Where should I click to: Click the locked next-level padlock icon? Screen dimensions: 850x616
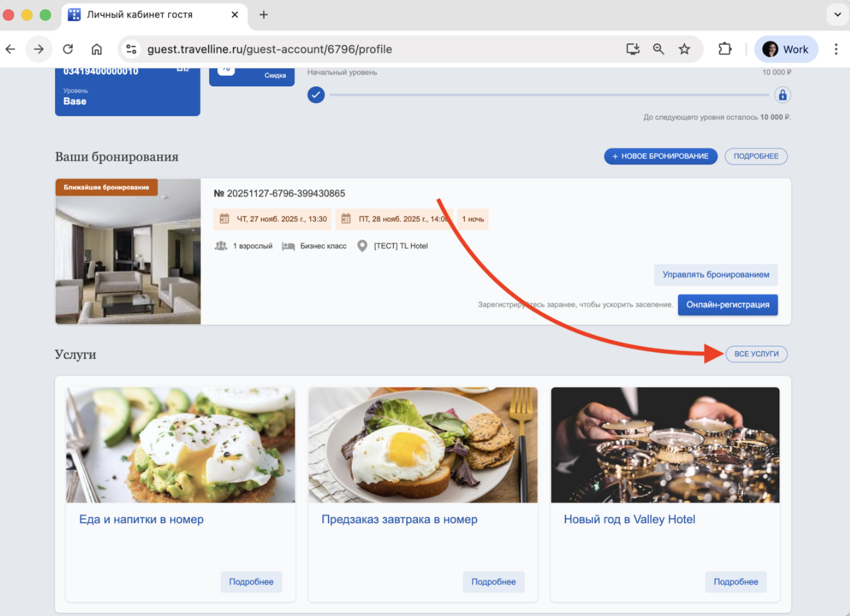point(782,95)
